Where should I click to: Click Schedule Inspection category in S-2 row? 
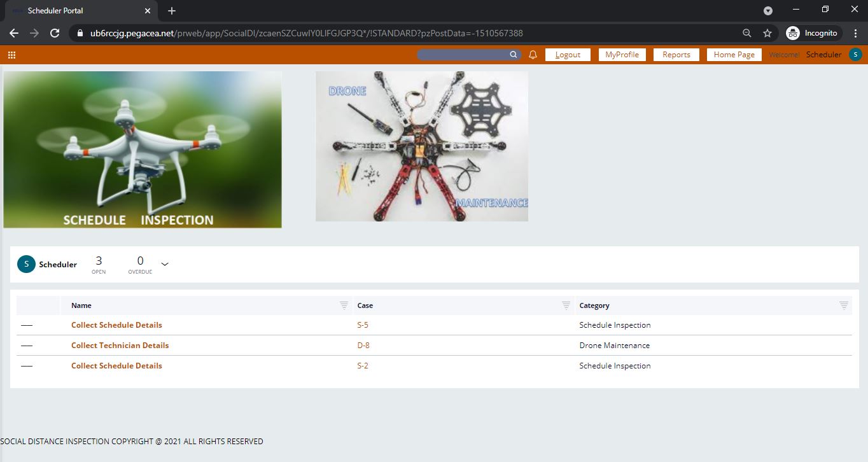click(615, 366)
